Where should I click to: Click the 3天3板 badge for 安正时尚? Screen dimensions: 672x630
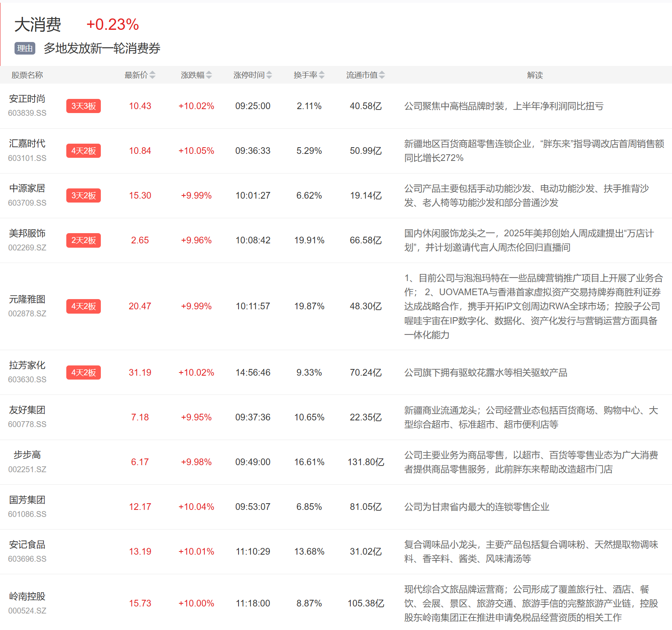coord(84,106)
